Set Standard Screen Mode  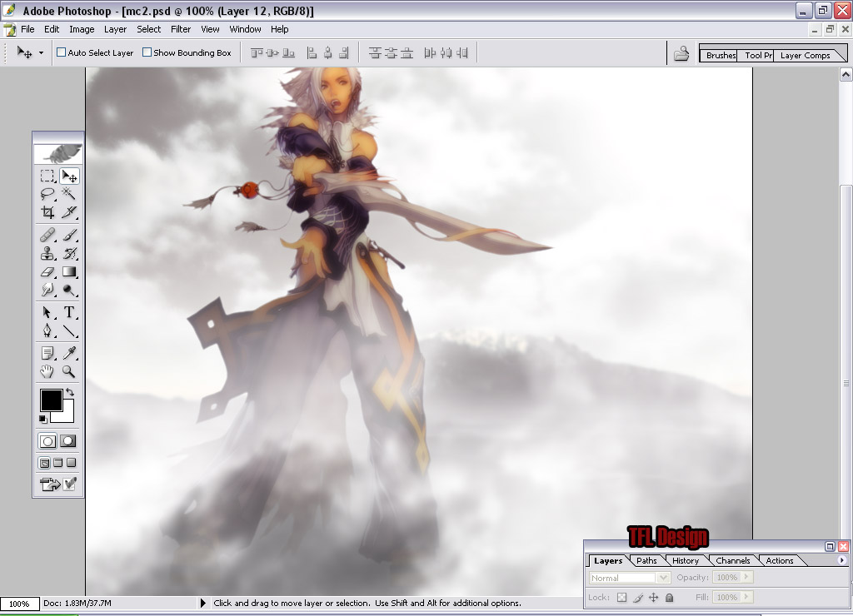45,463
